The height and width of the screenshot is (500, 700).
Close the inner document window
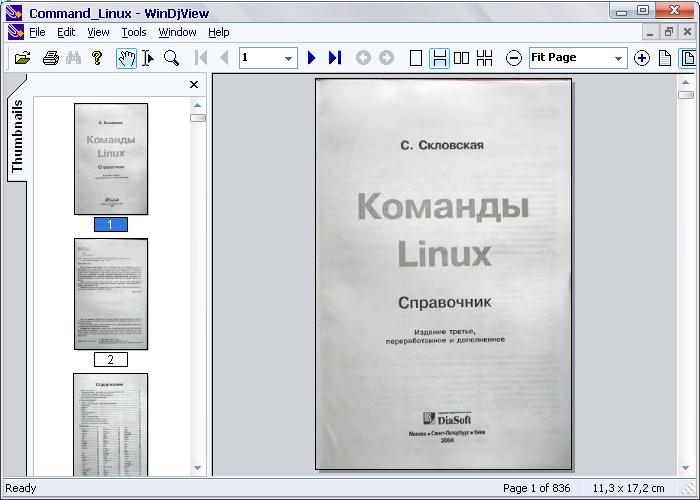pos(688,32)
